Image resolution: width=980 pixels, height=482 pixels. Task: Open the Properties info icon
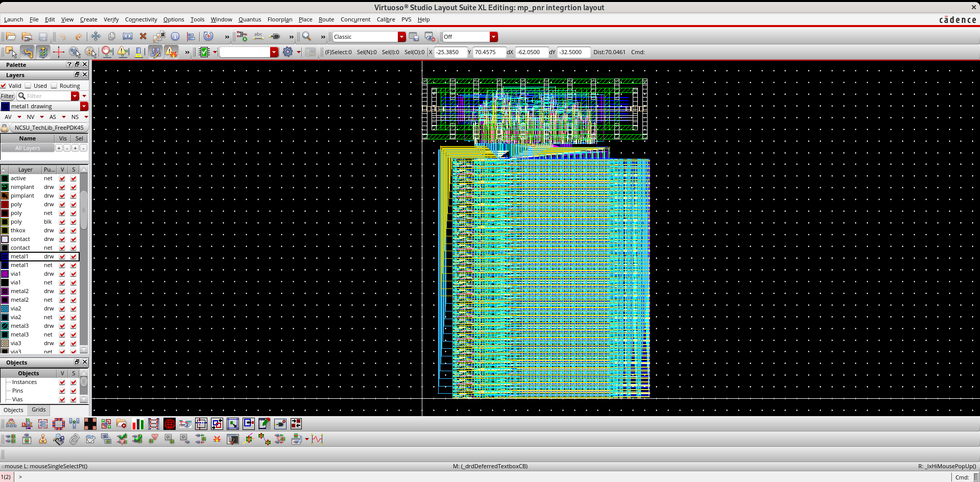point(175,37)
